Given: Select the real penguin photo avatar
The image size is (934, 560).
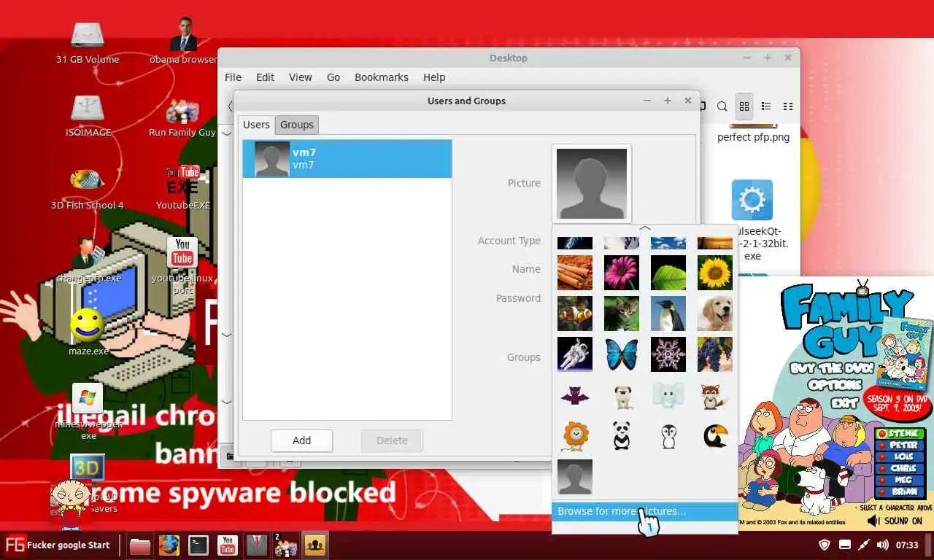Looking at the screenshot, I should 668,314.
